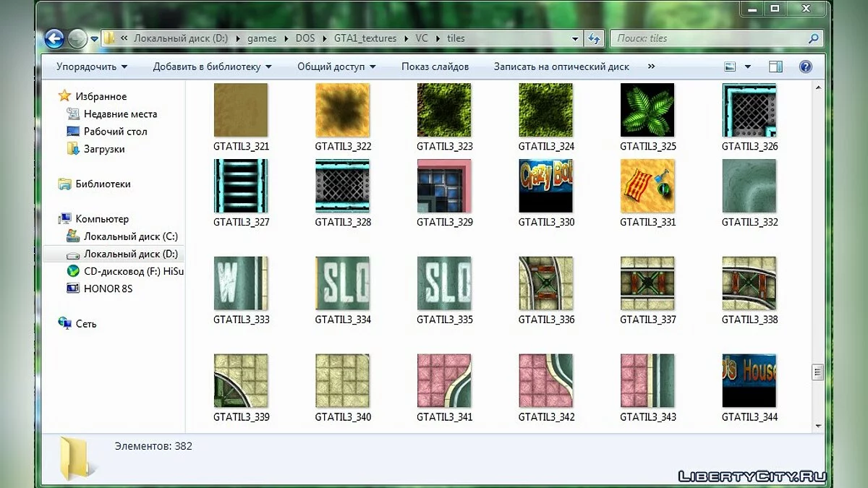Click Показ слайдов in the toolbar
868x488 pixels.
(x=435, y=67)
